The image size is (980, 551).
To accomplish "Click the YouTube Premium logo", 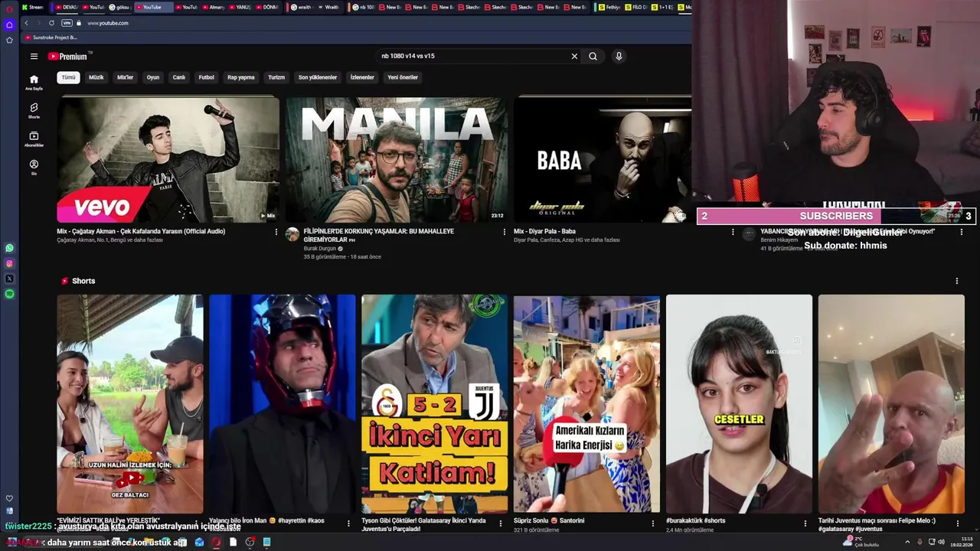I will (x=69, y=56).
